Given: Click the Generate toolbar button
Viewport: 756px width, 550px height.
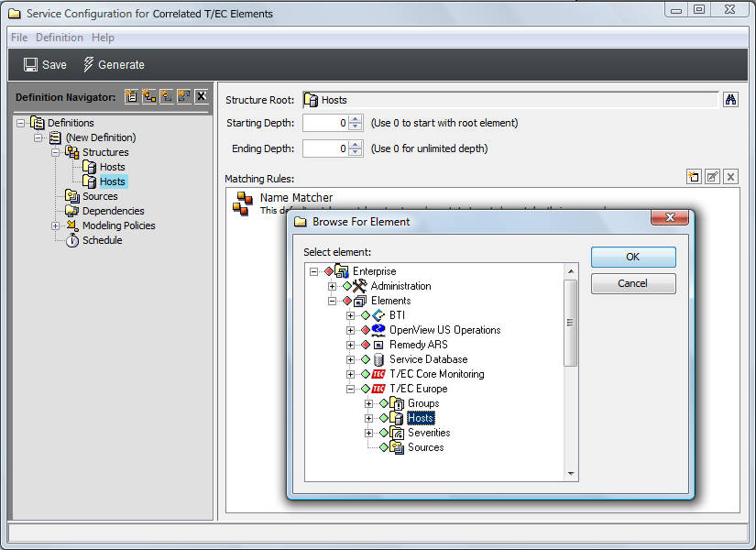Looking at the screenshot, I should coord(114,65).
